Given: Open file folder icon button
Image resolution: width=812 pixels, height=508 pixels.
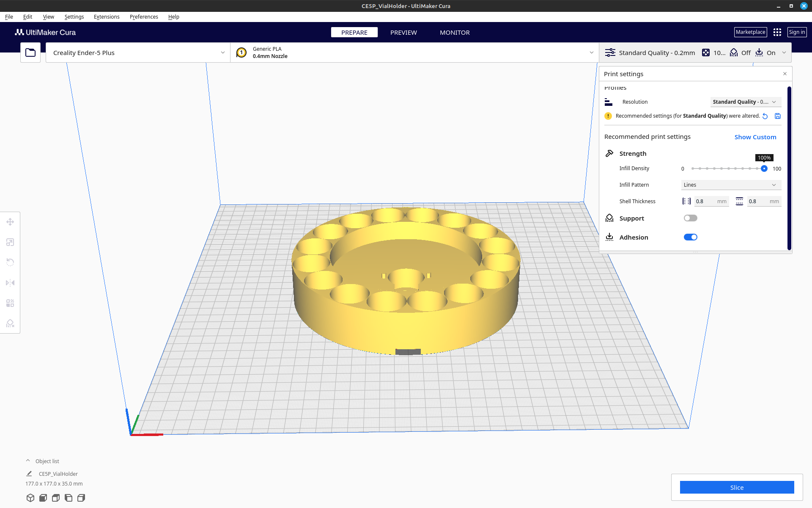Looking at the screenshot, I should [x=30, y=52].
